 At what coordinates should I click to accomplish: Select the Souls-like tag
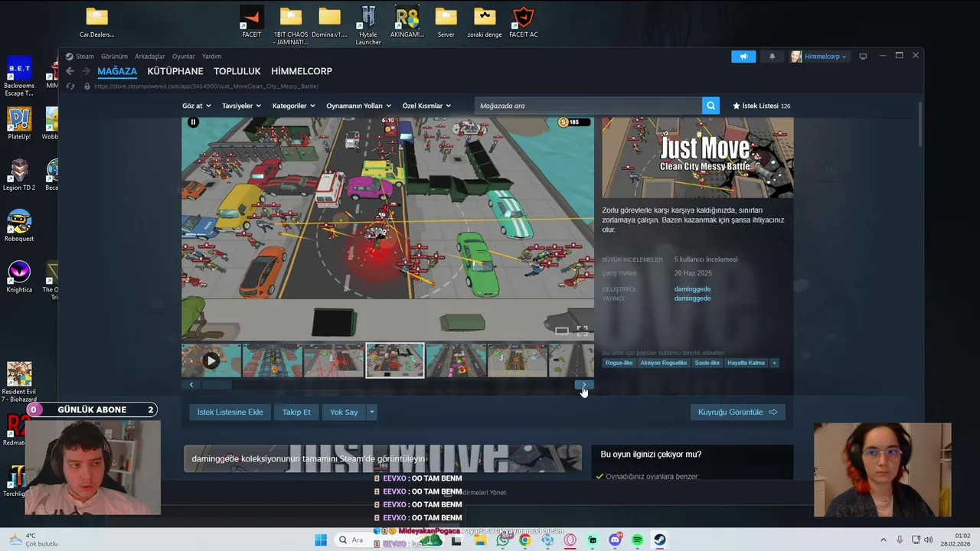(x=707, y=363)
